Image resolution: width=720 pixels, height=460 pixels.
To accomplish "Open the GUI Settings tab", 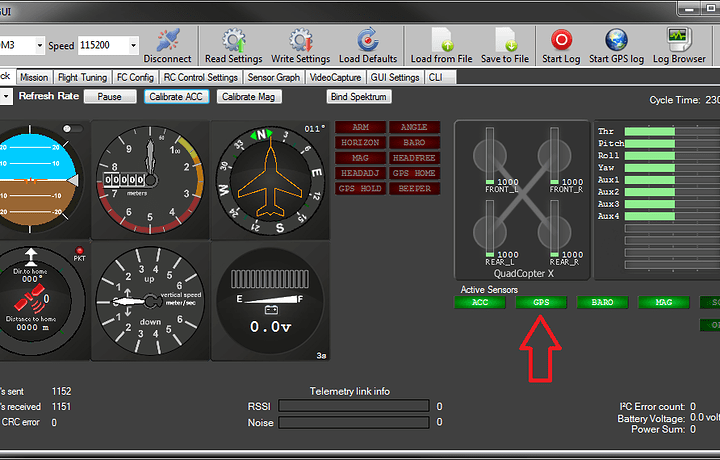I will (x=395, y=78).
